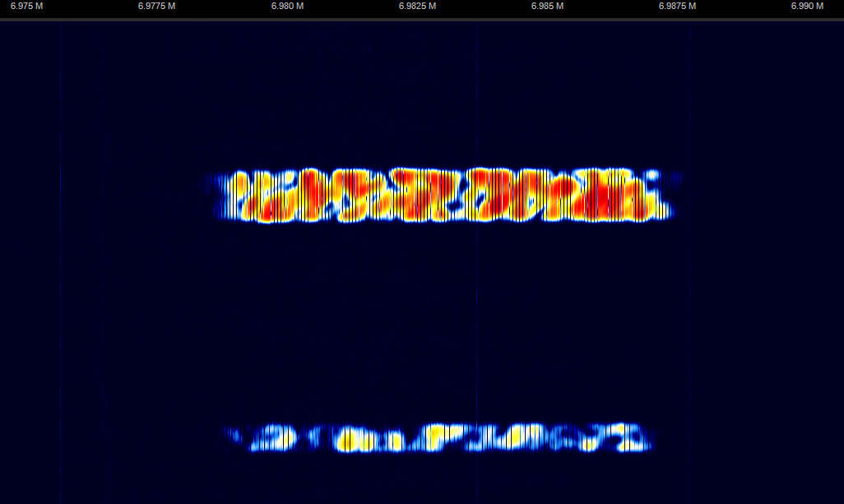Click the center of the lower yellow-blue signal burst

pos(440,438)
